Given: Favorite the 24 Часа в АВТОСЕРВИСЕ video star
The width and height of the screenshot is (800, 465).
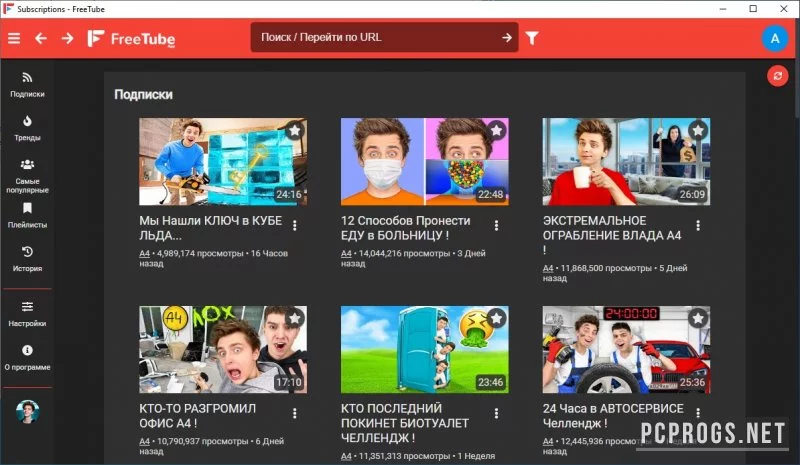Looking at the screenshot, I should 697,319.
